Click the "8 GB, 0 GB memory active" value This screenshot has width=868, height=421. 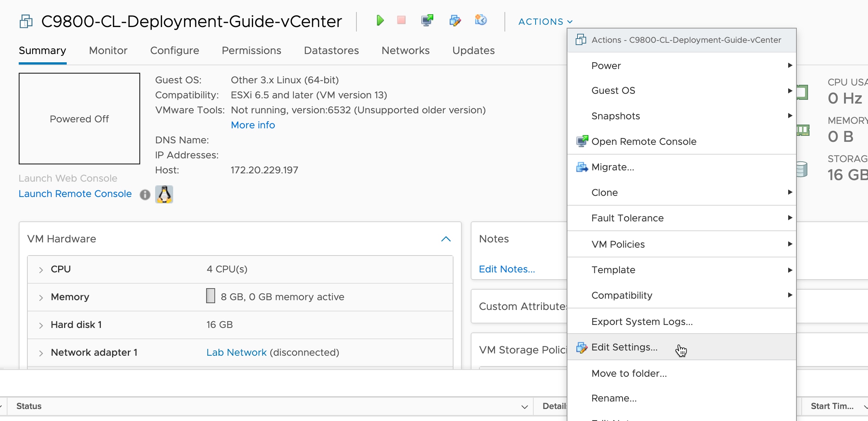[283, 297]
